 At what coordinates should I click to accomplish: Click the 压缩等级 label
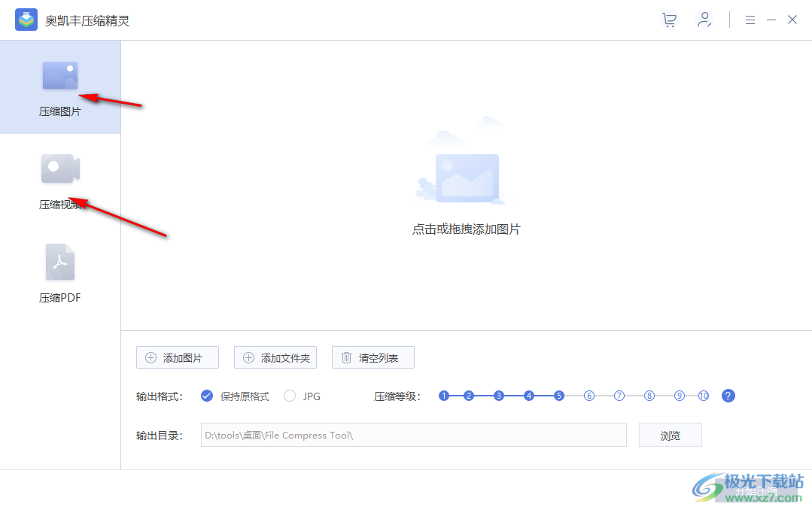[x=397, y=396]
